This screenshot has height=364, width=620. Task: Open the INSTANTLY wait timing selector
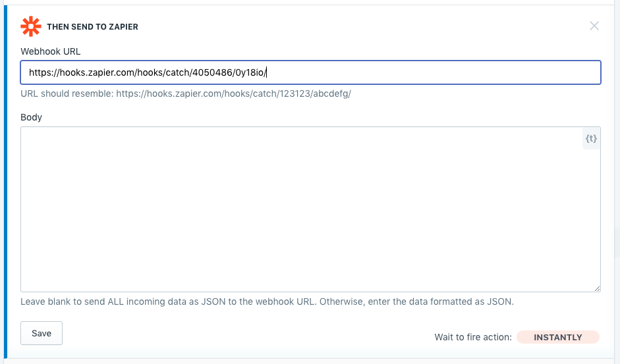coord(558,337)
